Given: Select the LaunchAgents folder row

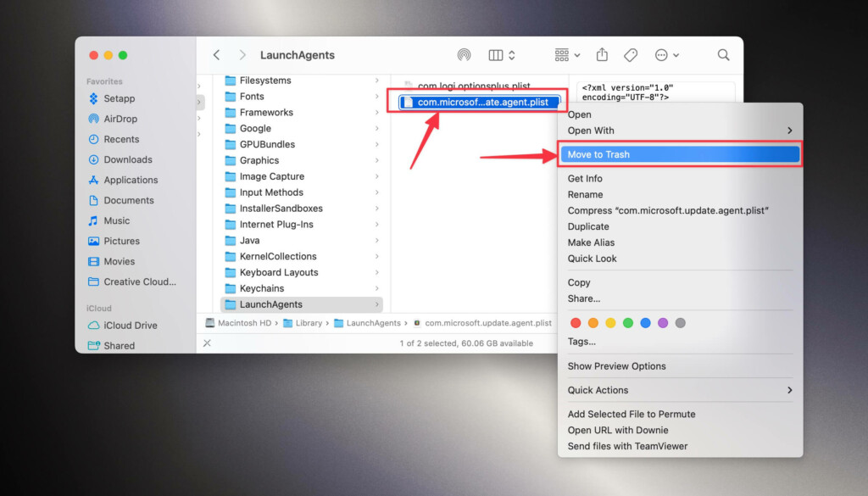Looking at the screenshot, I should [302, 304].
